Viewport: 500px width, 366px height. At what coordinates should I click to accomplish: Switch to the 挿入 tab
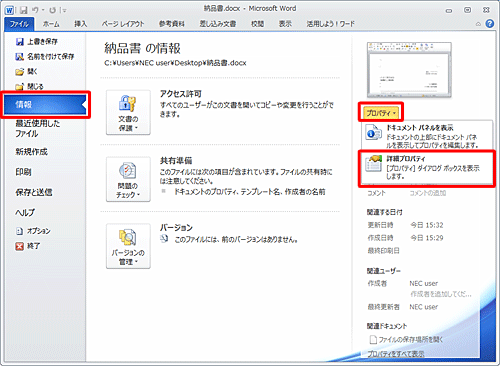tap(81, 24)
